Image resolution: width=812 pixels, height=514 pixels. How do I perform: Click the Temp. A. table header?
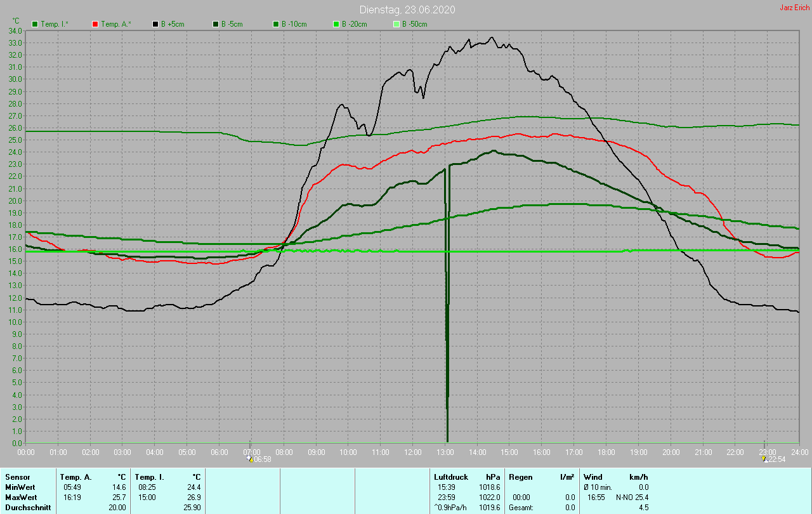click(x=75, y=477)
